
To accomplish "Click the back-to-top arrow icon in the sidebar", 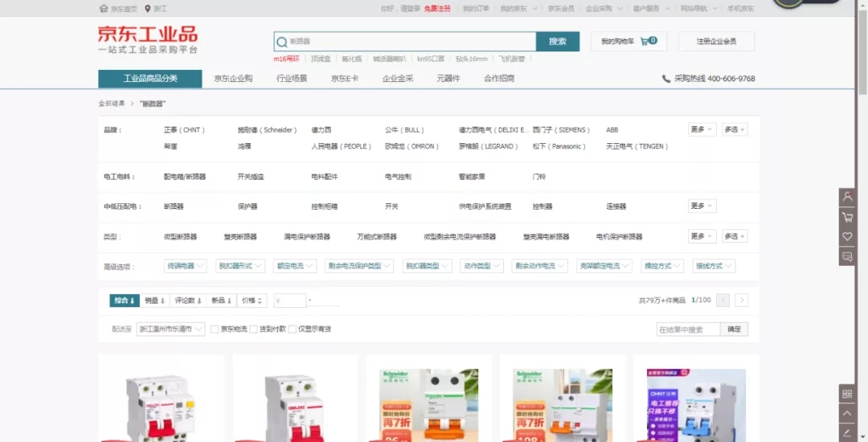I will point(847,413).
